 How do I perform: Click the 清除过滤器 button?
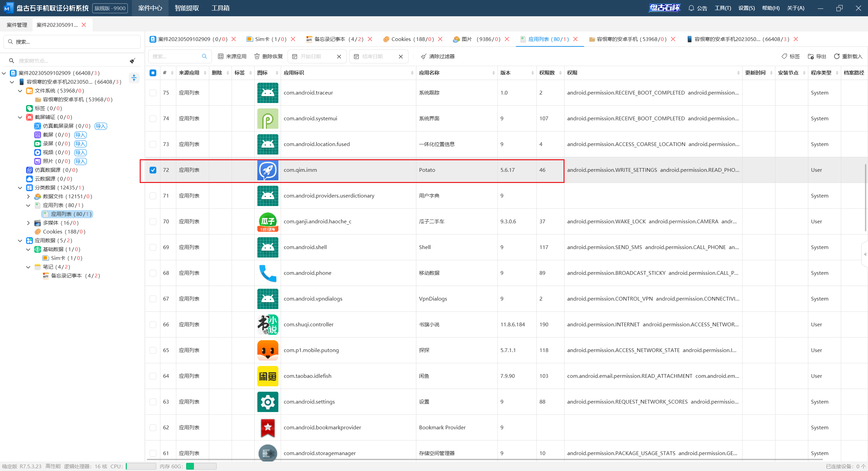click(x=438, y=56)
